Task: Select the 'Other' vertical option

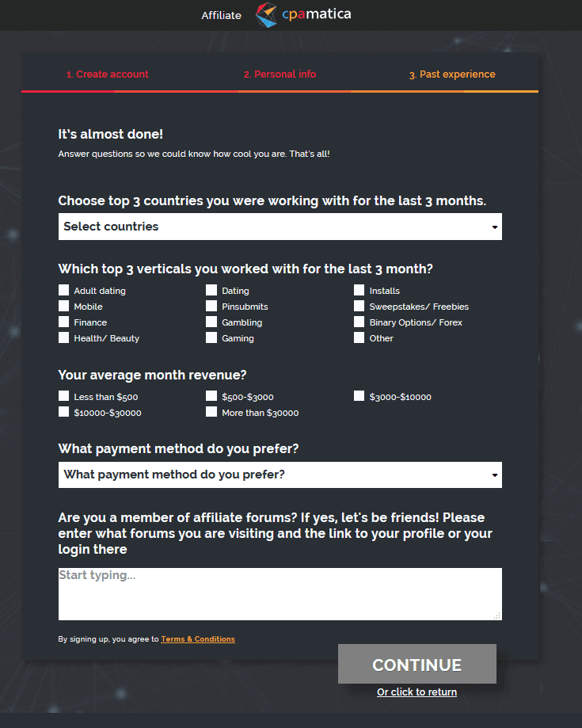Action: pos(359,337)
